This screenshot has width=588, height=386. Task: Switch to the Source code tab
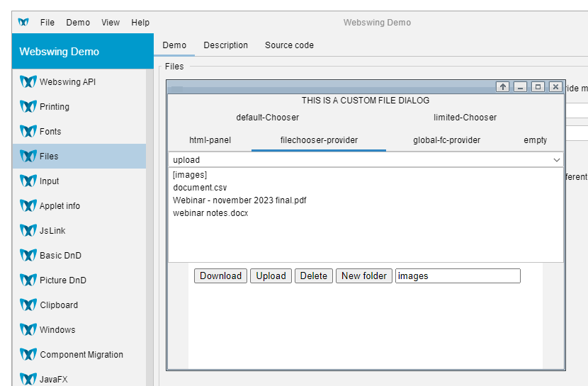click(289, 45)
